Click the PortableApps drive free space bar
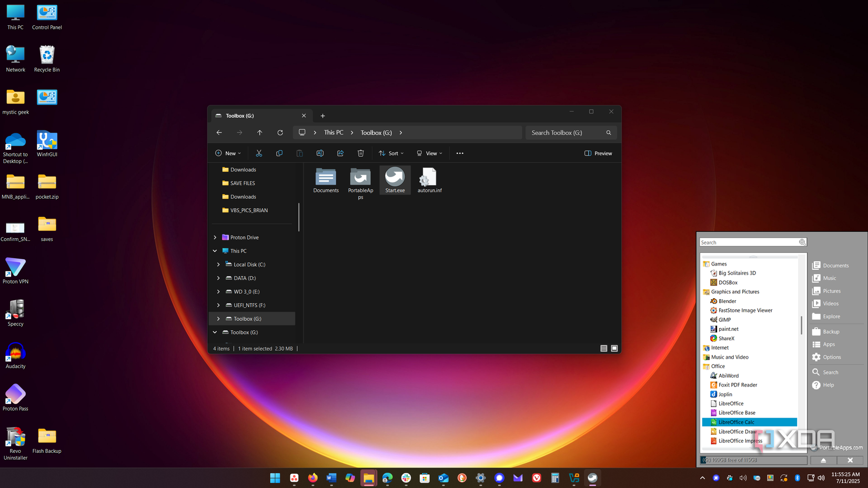 [754, 460]
